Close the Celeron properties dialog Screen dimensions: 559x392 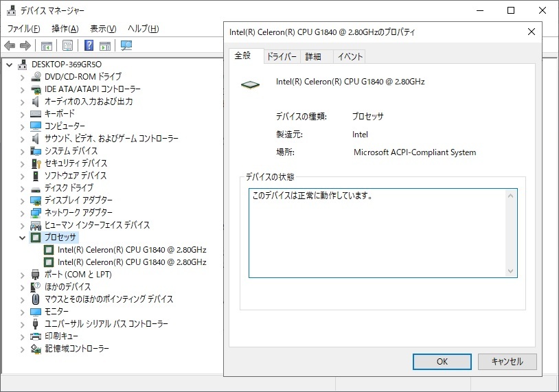click(532, 32)
